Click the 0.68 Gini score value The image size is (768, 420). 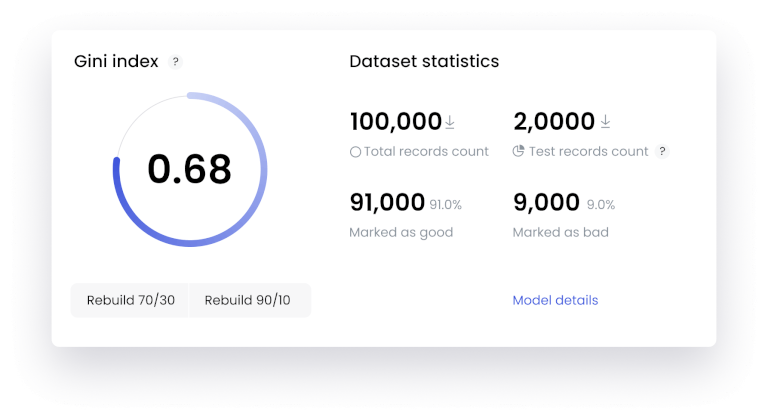point(190,170)
